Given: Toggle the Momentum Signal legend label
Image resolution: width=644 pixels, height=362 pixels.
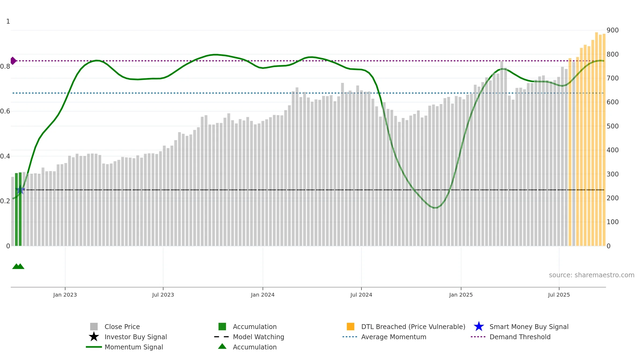Looking at the screenshot, I should click(134, 347).
